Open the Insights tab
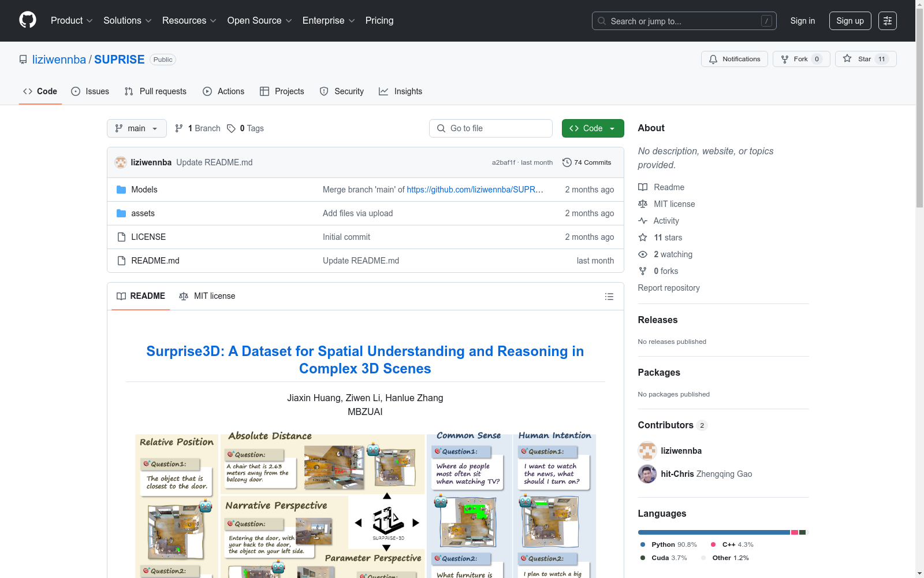 coord(401,91)
